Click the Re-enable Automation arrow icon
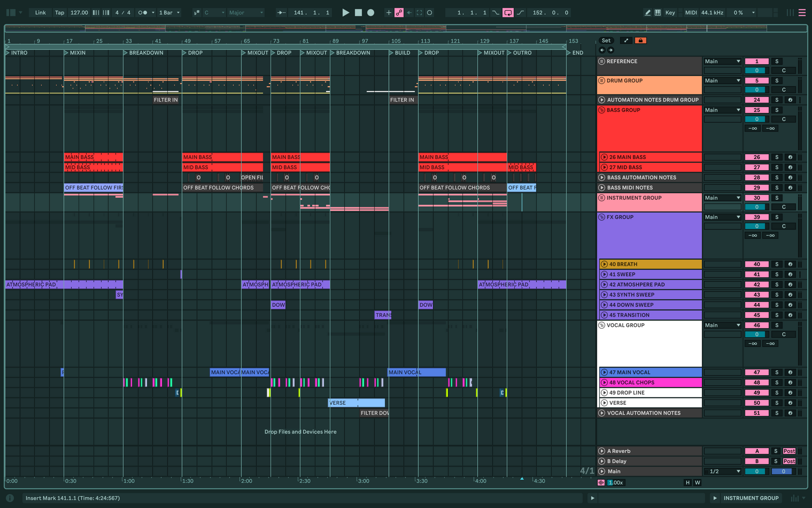The image size is (812, 508). 409,13
